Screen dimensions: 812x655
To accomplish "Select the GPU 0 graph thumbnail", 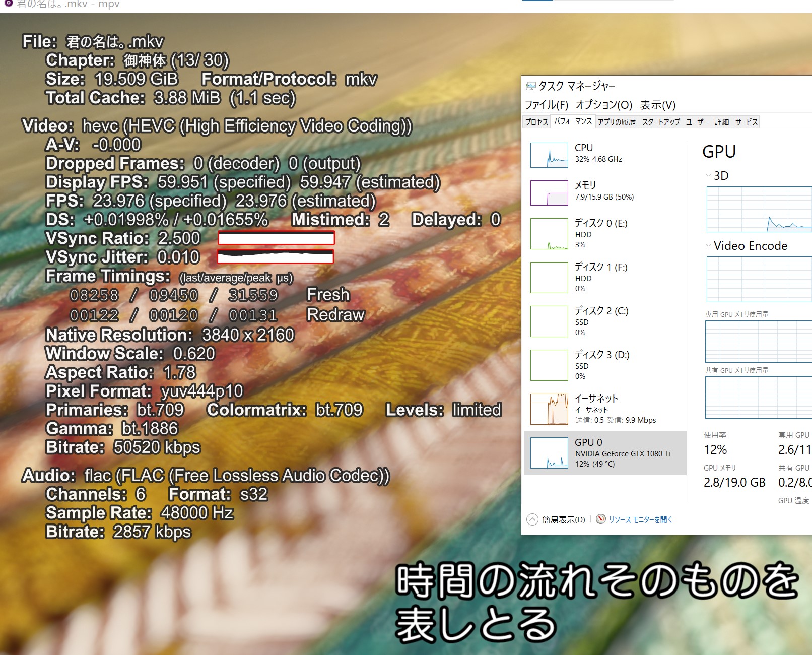I will (x=549, y=453).
